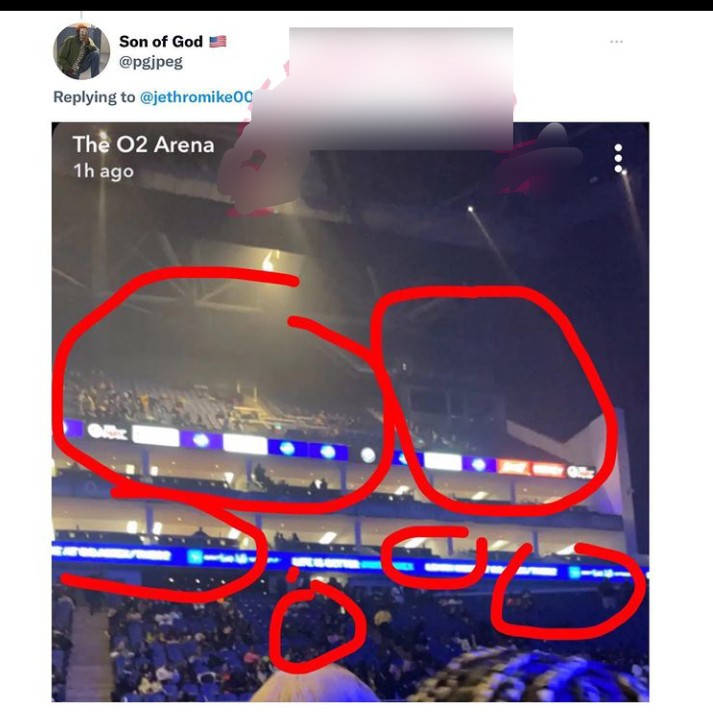The height and width of the screenshot is (720, 713).
Task: Click the "1h ago" timestamp
Action: pos(103,171)
